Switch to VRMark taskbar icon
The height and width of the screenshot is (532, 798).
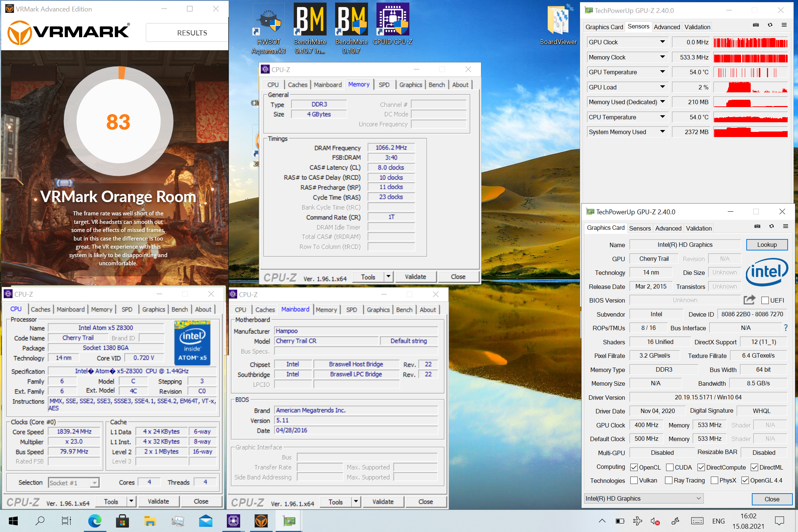pos(261,521)
